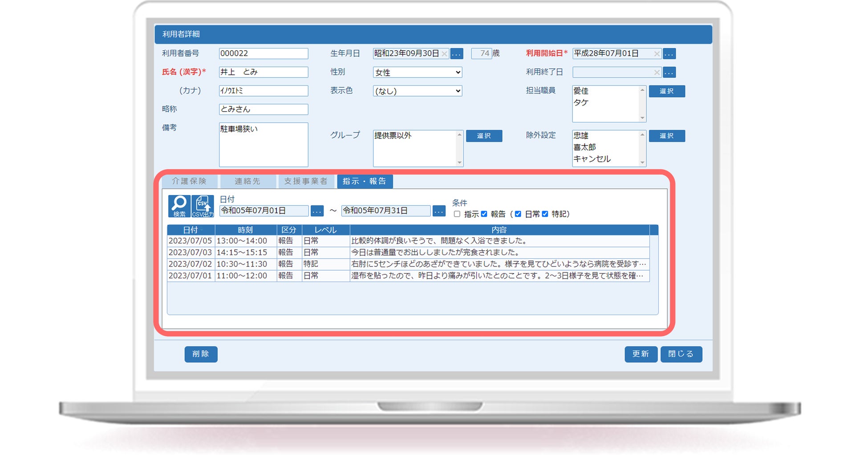Screen dimensions: 868x455
Task: Open date picker beside 生年月日 field
Action: coord(457,54)
